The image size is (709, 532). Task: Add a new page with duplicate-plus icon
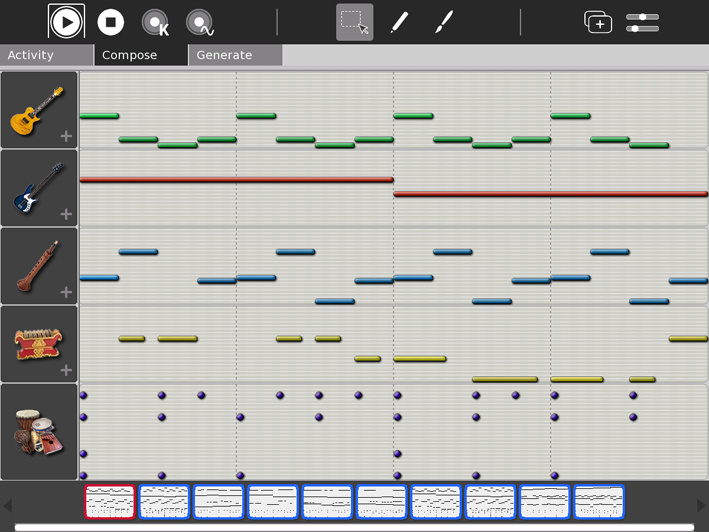tap(598, 22)
